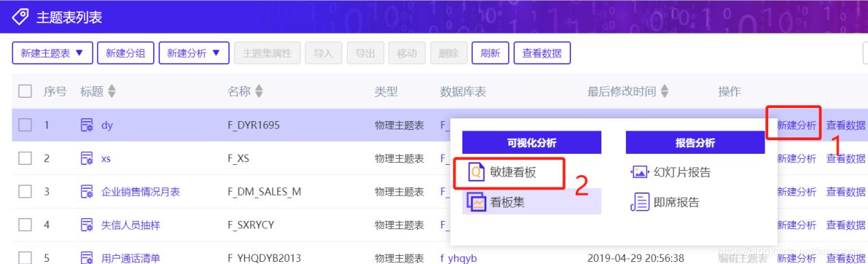Screen dimensions: 868x264
Task: Click the 数据库表 column header
Action: (463, 92)
